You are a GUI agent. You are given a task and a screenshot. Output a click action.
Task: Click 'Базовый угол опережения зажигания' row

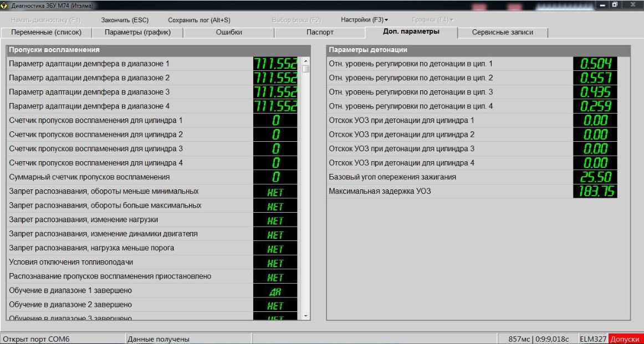pyautogui.click(x=472, y=177)
